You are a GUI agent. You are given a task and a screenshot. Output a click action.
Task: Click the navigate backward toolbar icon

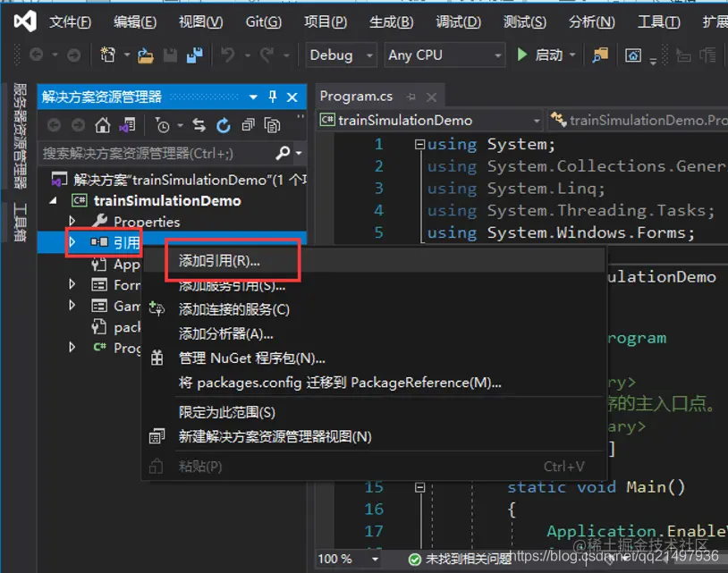tap(36, 55)
